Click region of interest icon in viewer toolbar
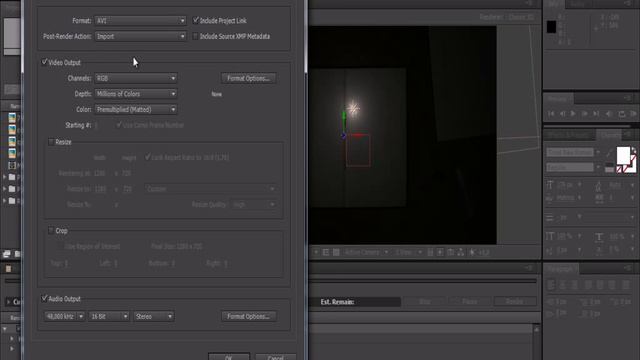The height and width of the screenshot is (360, 640). pyautogui.click(x=326, y=252)
